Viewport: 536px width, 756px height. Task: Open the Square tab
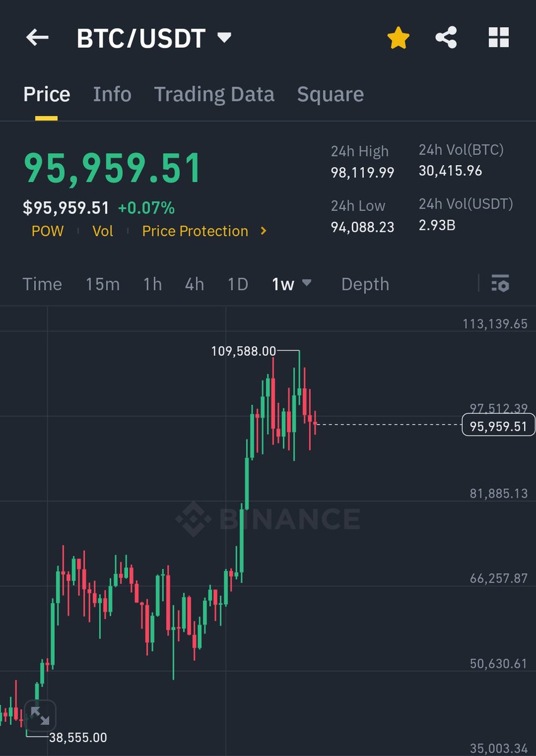(330, 94)
